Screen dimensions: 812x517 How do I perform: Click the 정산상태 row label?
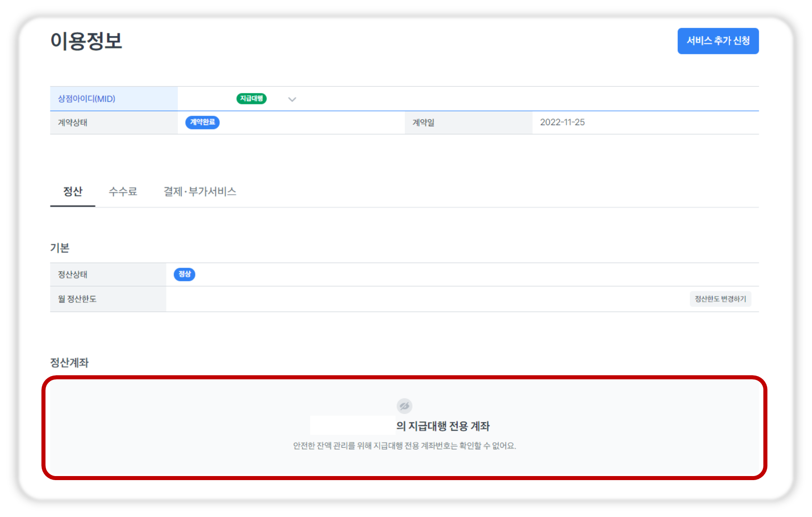(x=73, y=274)
